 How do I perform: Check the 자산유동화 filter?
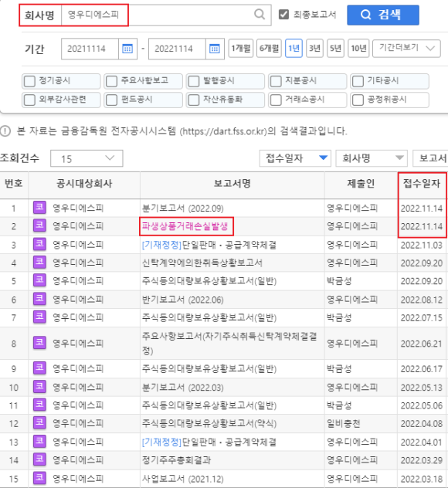(x=194, y=100)
